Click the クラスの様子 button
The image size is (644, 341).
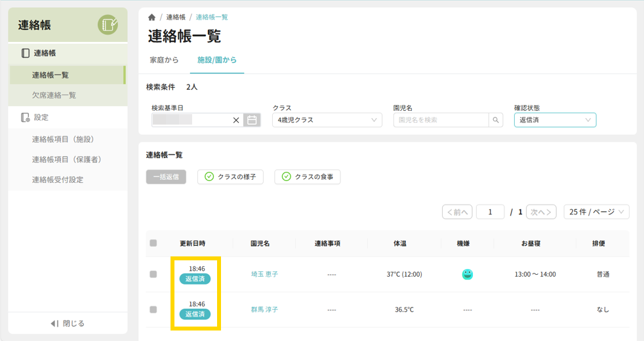coord(230,176)
